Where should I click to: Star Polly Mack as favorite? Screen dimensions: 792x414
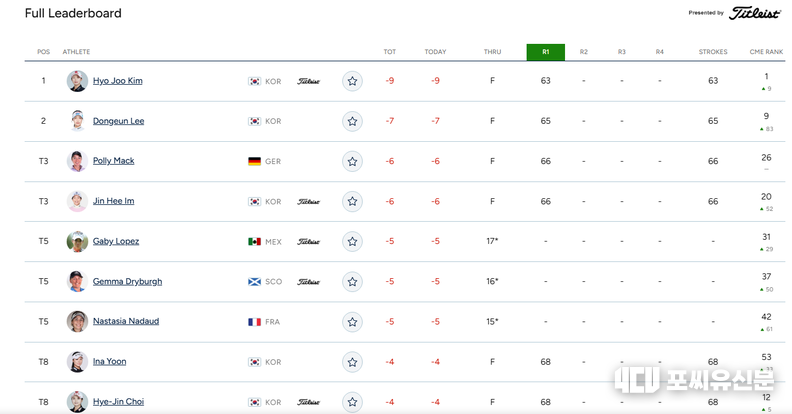pyautogui.click(x=352, y=161)
